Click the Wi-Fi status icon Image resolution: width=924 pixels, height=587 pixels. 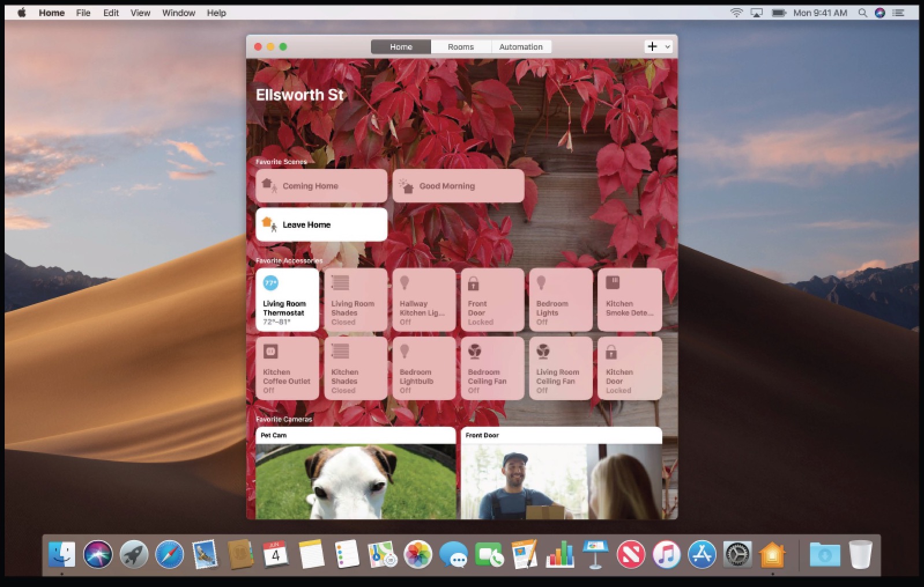736,13
